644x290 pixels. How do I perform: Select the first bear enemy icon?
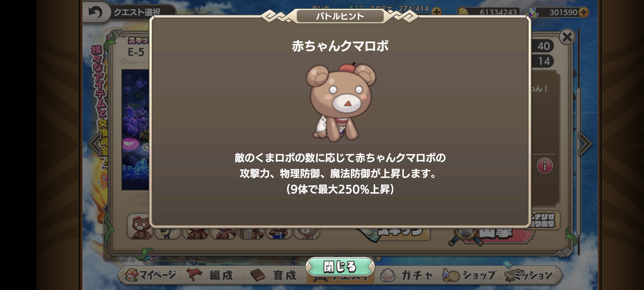point(140,226)
